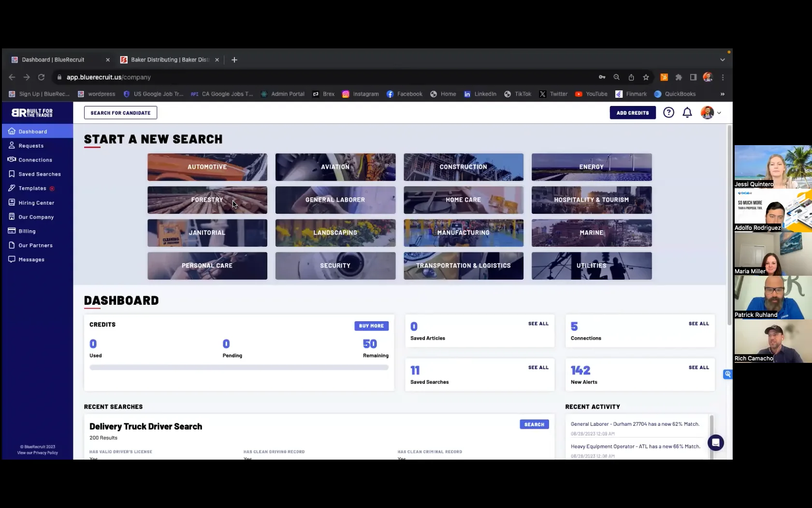Show hidden bookmarks via the overflow chevron
This screenshot has width=812, height=508.
click(x=722, y=94)
